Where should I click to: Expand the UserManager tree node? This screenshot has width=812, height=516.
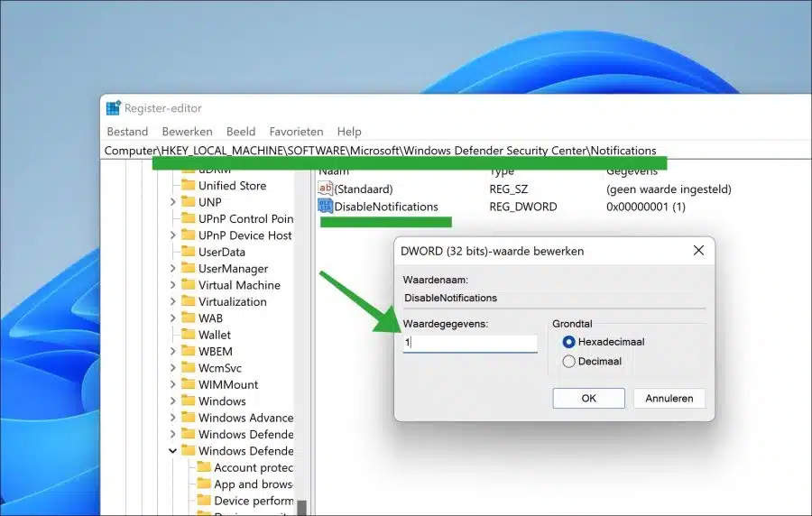click(173, 268)
